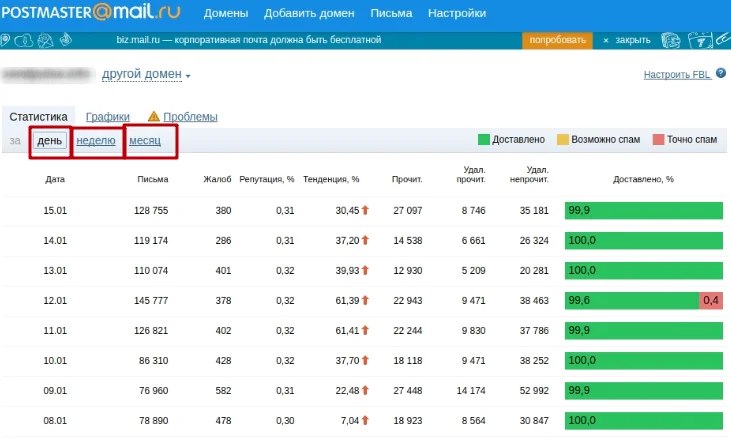Open the Настройки menu item
731x439 pixels.
(457, 14)
